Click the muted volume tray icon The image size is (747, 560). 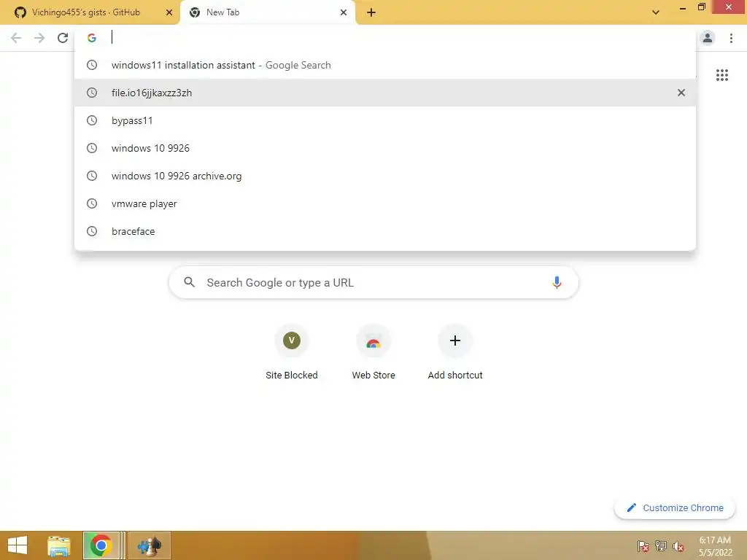point(678,546)
